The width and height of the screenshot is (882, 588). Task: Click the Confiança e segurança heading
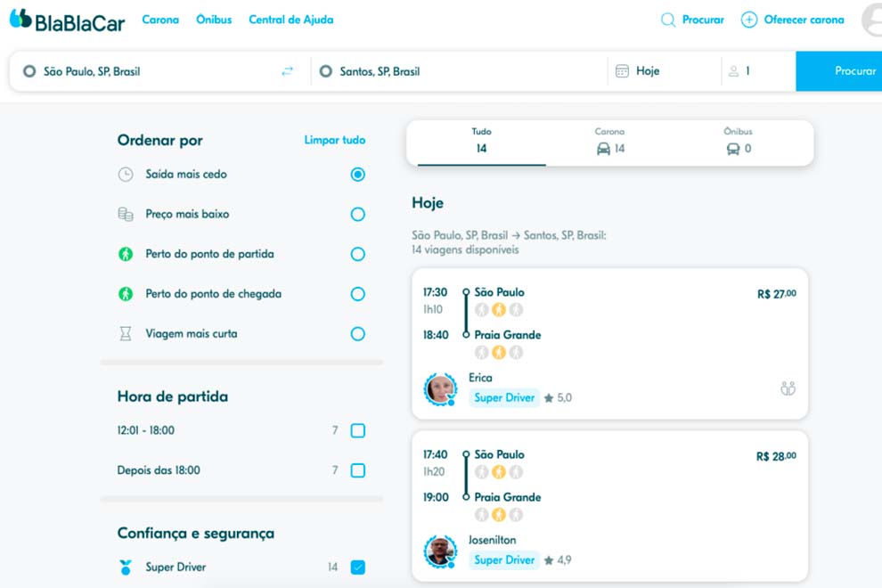click(x=196, y=534)
